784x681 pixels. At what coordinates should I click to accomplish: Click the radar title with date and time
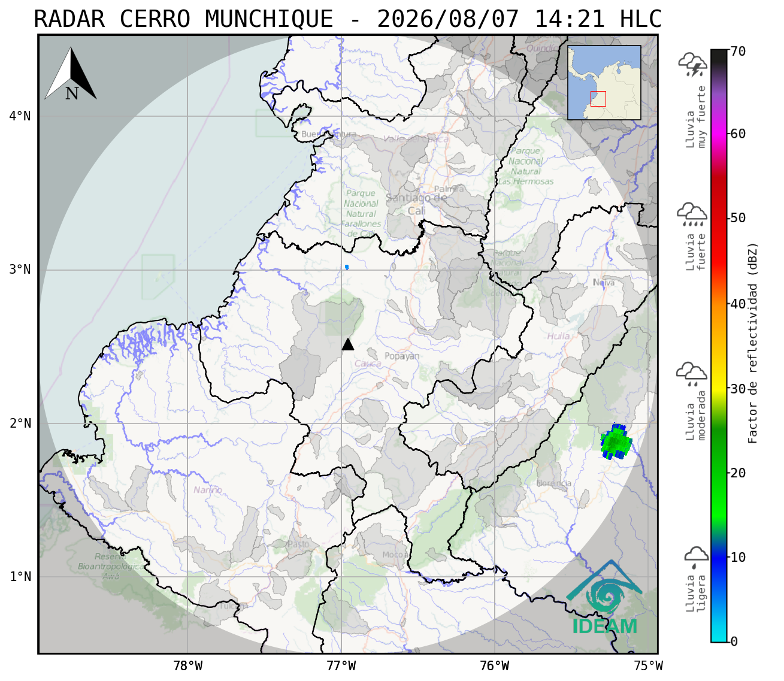point(348,19)
